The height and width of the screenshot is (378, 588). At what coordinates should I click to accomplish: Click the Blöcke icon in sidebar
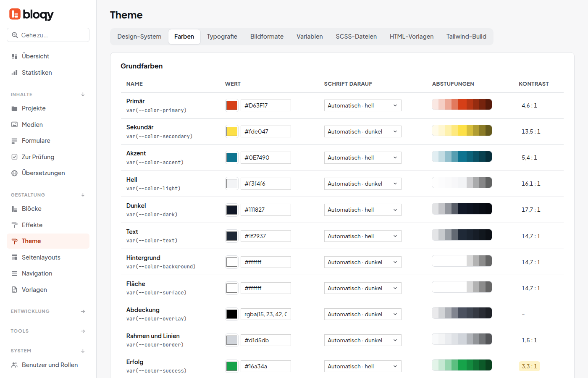tap(14, 209)
